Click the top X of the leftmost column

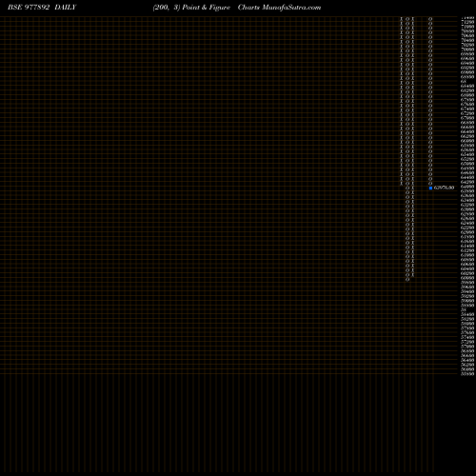(x=402, y=19)
